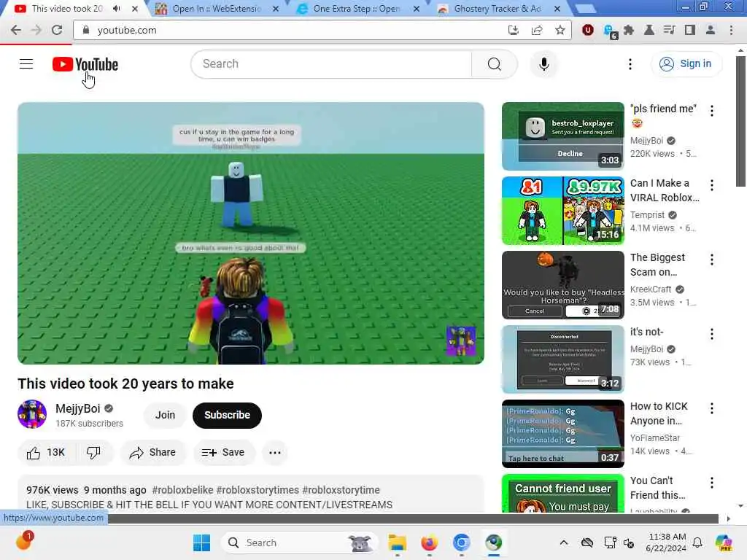The height and width of the screenshot is (560, 747).
Task: Switch to the One Extra Step tab
Action: pos(356,9)
